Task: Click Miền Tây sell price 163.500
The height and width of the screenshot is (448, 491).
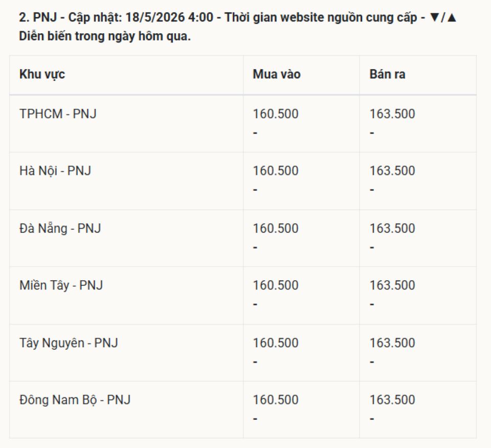Action: tap(392, 285)
